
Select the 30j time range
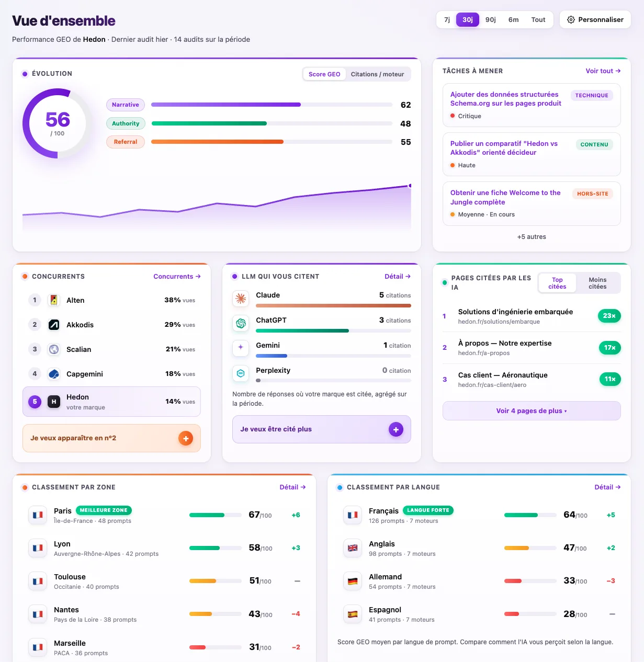(x=468, y=20)
